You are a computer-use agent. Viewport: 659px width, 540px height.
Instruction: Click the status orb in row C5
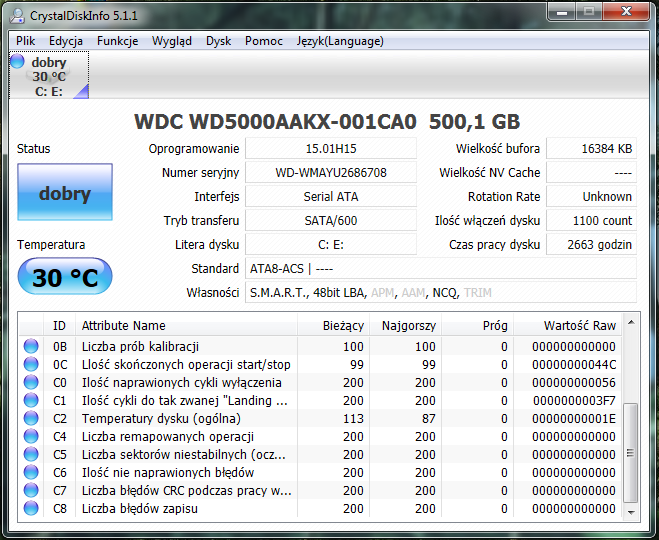[31, 455]
